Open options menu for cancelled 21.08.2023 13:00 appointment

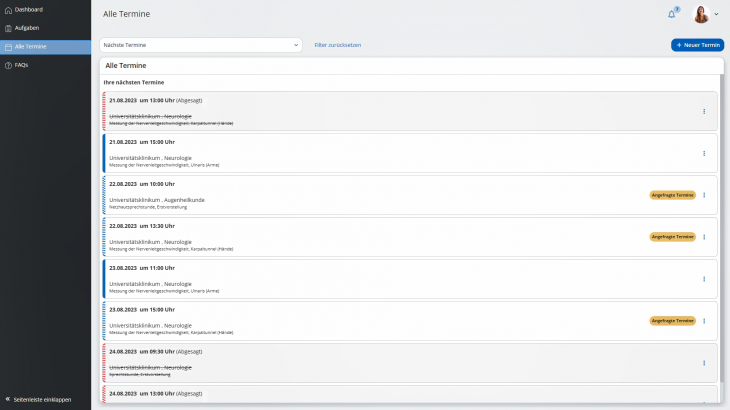pos(704,111)
